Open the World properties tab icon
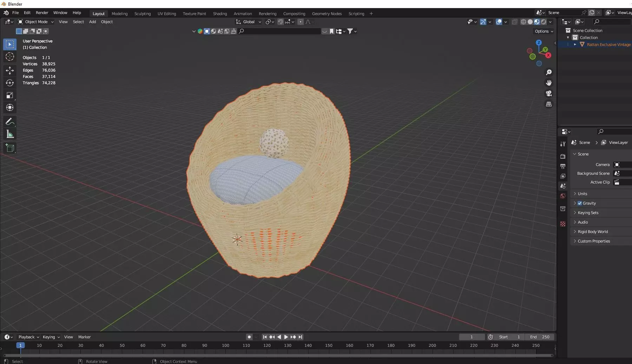632x364 pixels. (563, 196)
